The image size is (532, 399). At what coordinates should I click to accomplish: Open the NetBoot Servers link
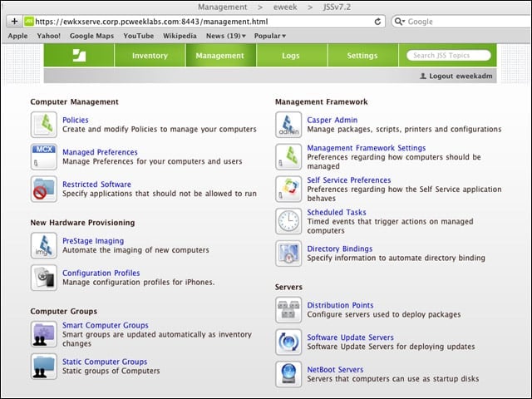click(x=335, y=369)
